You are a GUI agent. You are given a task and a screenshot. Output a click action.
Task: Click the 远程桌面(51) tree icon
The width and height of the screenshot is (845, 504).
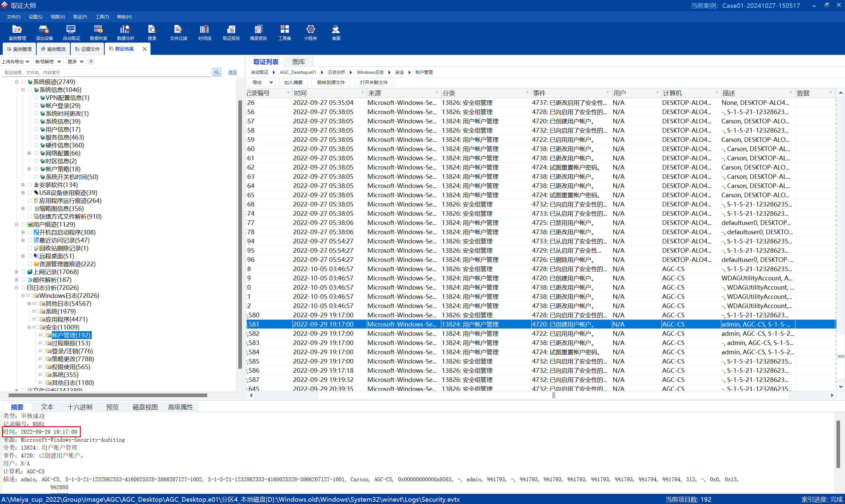(x=36, y=256)
